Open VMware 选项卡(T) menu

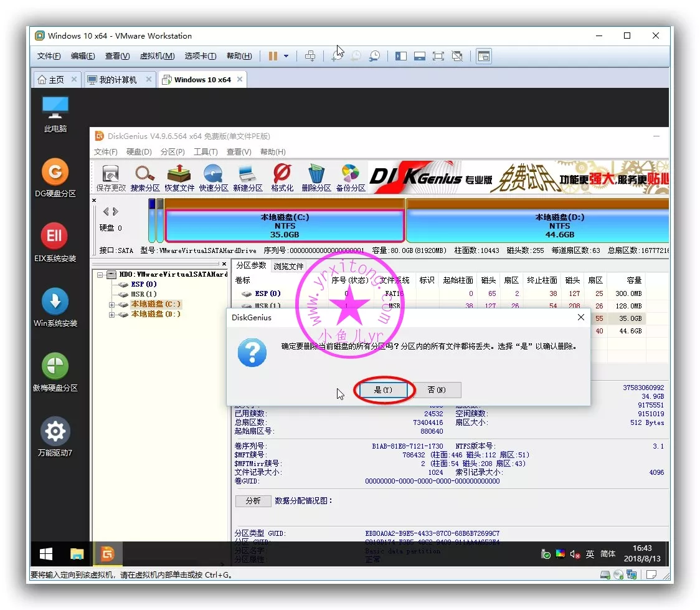pos(201,56)
